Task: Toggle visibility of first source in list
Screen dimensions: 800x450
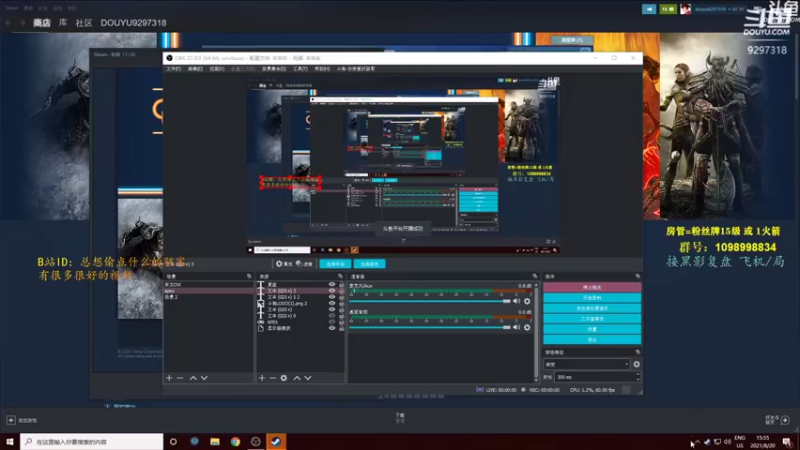Action: point(332,284)
